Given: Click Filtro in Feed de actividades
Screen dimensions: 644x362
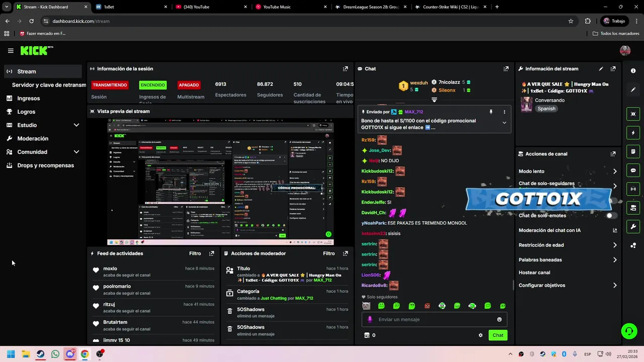Looking at the screenshot, I should (x=195, y=254).
